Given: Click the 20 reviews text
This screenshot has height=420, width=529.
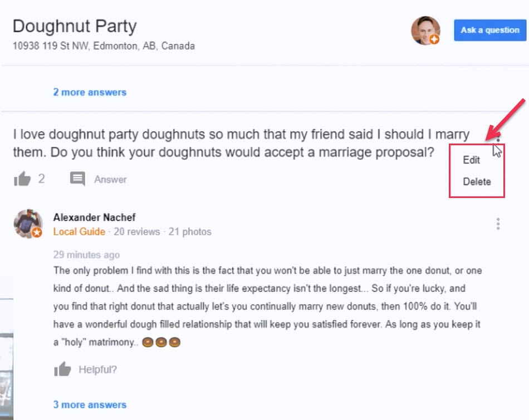Looking at the screenshot, I should (x=136, y=231).
